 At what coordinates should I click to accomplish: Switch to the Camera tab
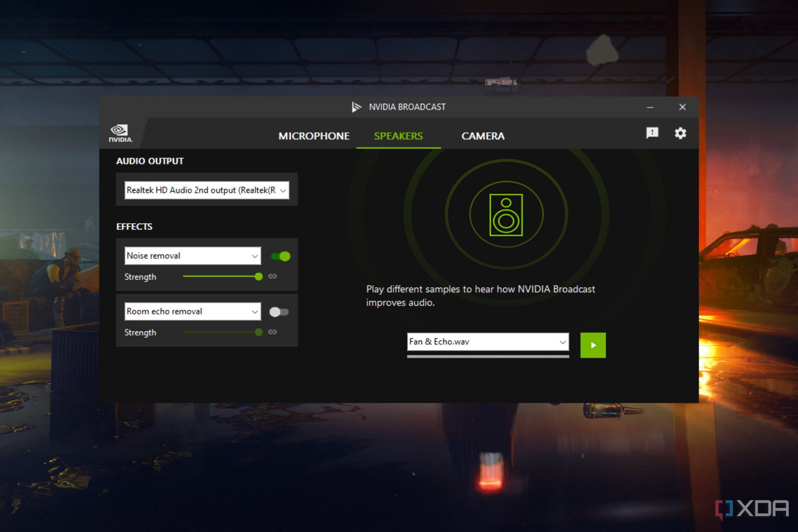(x=483, y=136)
